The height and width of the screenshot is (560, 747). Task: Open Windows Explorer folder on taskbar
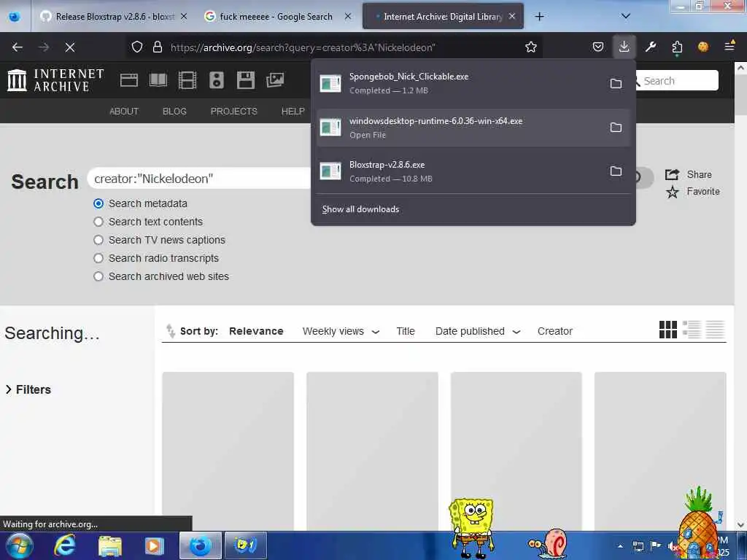[x=110, y=545]
